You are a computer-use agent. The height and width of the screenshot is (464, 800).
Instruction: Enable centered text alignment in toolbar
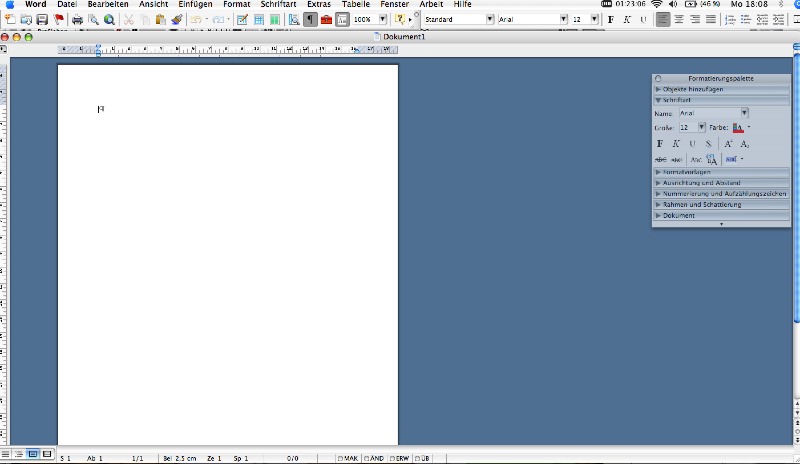pyautogui.click(x=679, y=19)
